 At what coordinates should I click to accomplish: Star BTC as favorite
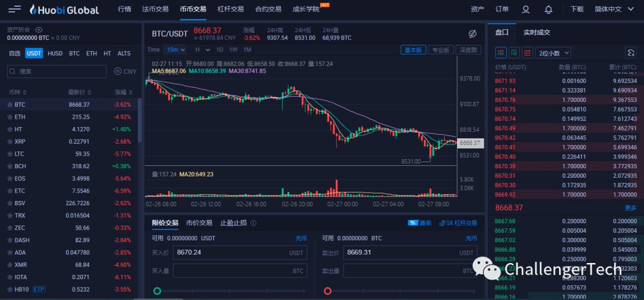tap(10, 105)
